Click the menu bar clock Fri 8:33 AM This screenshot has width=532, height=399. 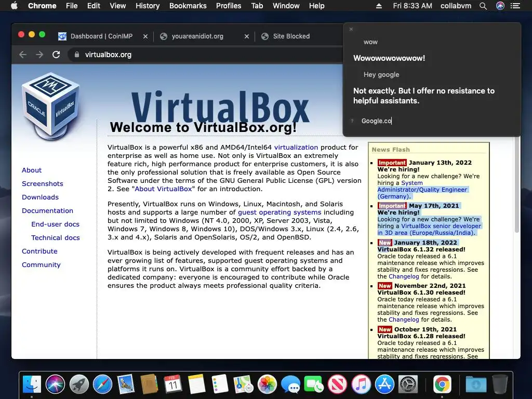coord(413,6)
